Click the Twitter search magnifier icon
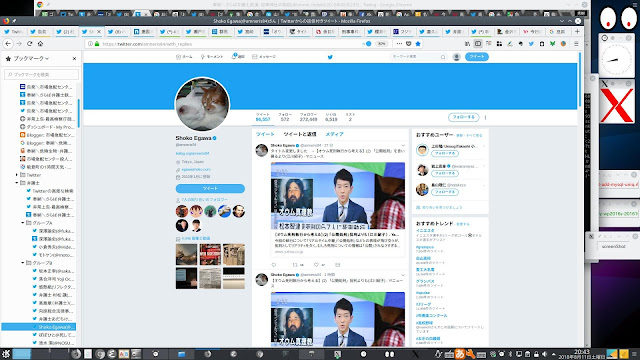The width and height of the screenshot is (640, 360). click(443, 57)
